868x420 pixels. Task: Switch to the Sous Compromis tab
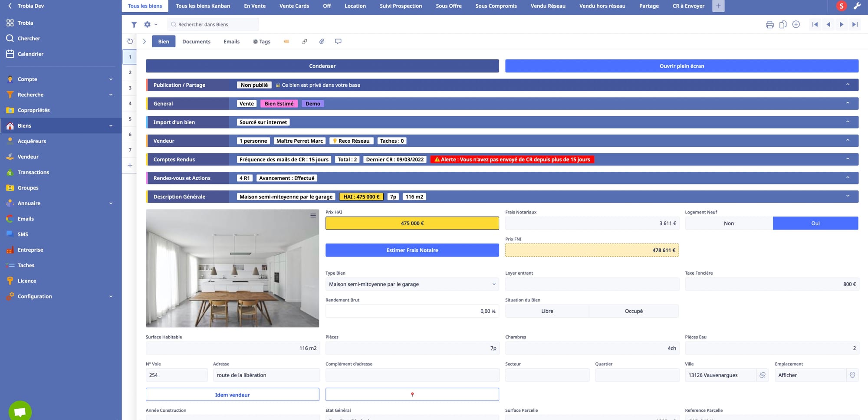pyautogui.click(x=496, y=6)
